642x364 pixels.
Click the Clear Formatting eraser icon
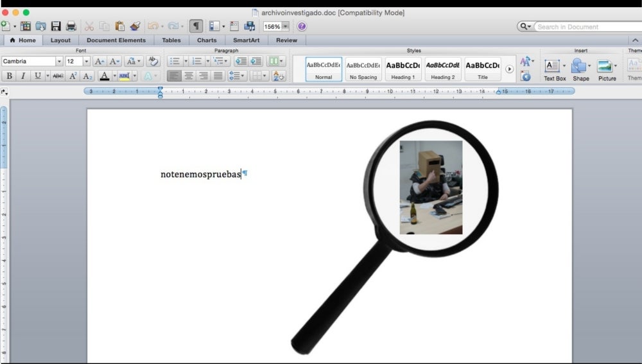(x=152, y=61)
